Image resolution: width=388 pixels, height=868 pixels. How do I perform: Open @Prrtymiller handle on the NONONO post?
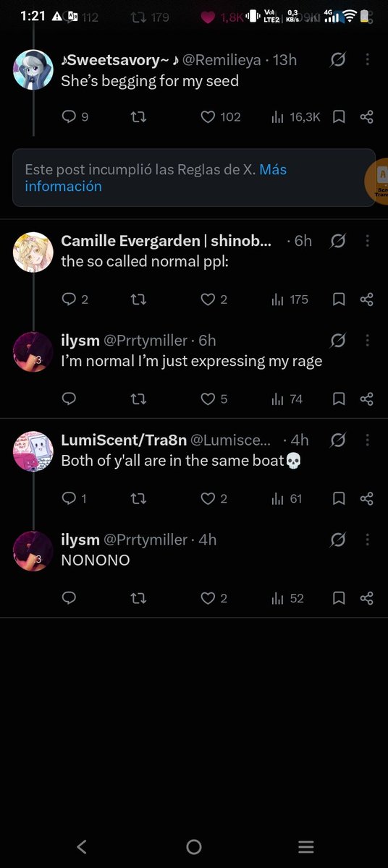click(x=145, y=540)
